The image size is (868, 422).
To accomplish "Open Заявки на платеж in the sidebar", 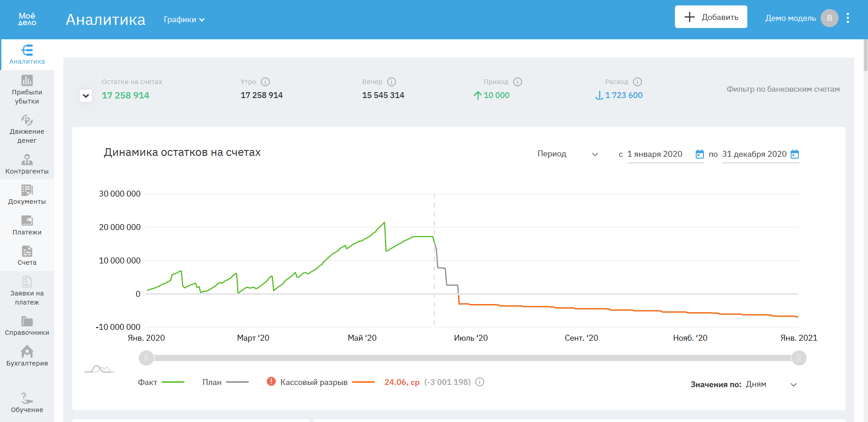I will point(27,291).
